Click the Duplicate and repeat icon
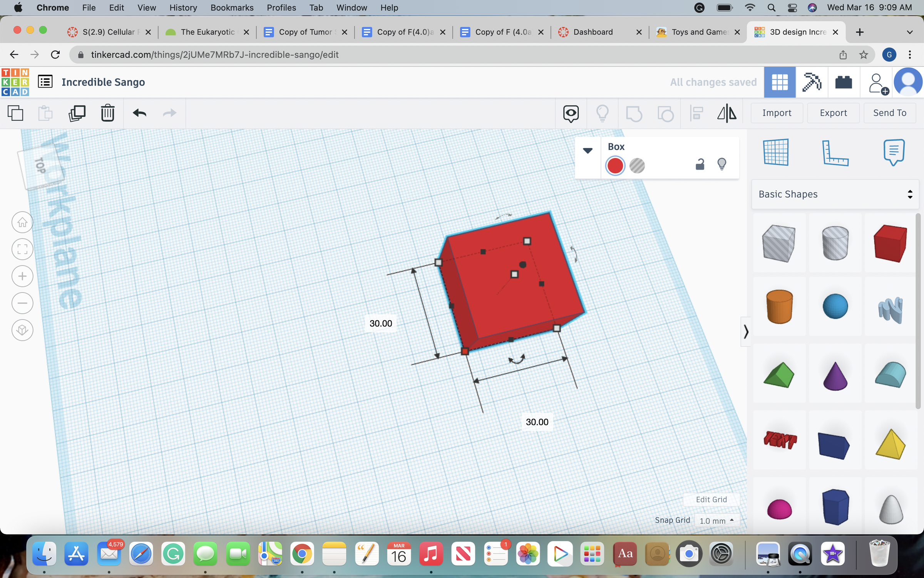Image resolution: width=924 pixels, height=578 pixels. click(x=77, y=113)
